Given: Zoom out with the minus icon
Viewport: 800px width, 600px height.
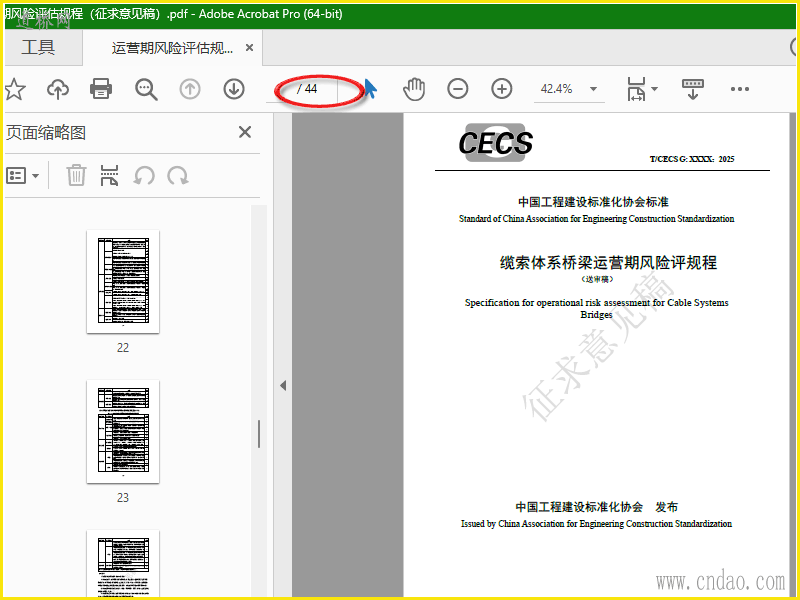Looking at the screenshot, I should pos(458,89).
